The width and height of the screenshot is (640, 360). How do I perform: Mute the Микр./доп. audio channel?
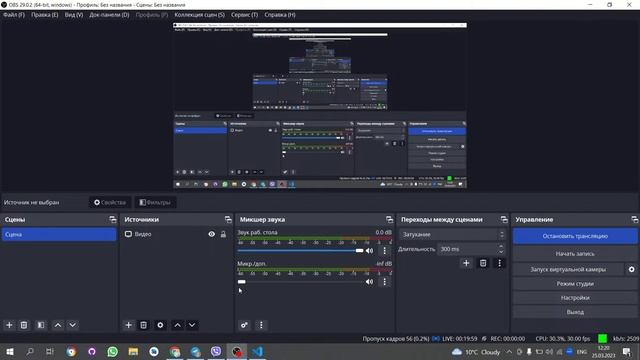coord(369,282)
